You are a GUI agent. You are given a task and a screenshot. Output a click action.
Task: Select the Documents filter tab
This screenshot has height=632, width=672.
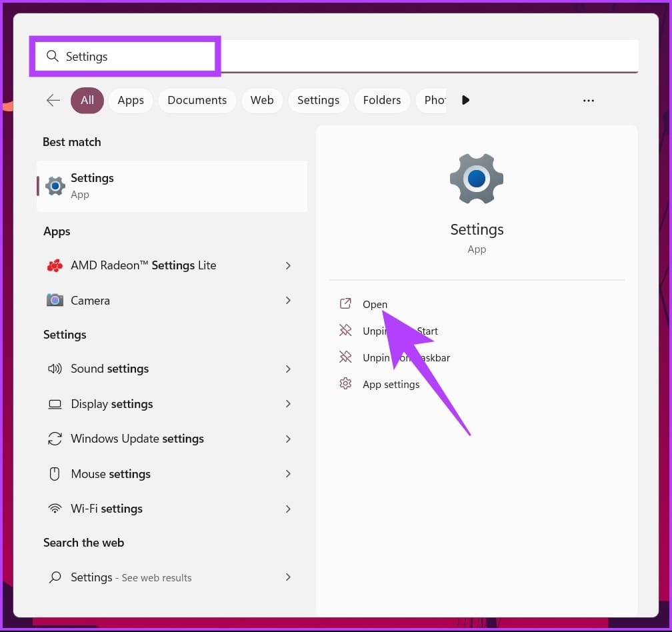click(197, 100)
